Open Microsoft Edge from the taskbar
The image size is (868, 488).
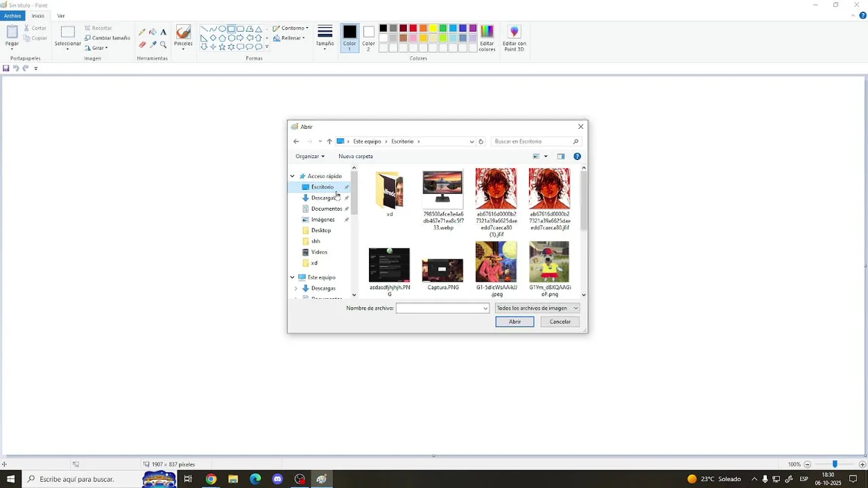(x=255, y=479)
